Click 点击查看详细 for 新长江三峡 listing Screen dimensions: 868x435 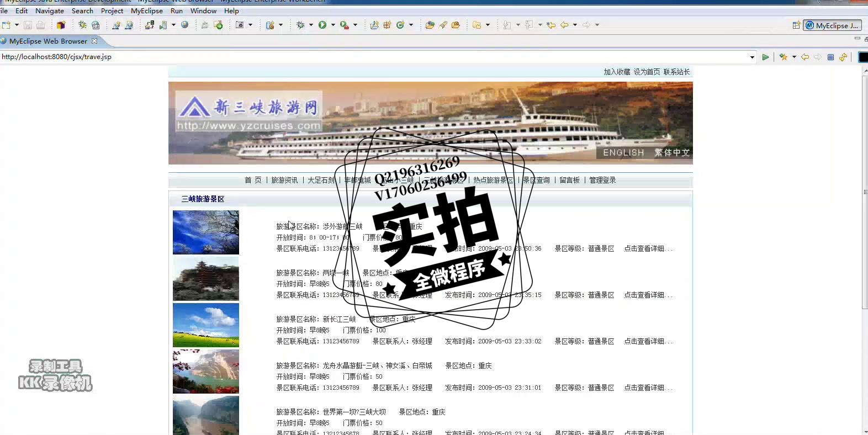click(x=648, y=341)
